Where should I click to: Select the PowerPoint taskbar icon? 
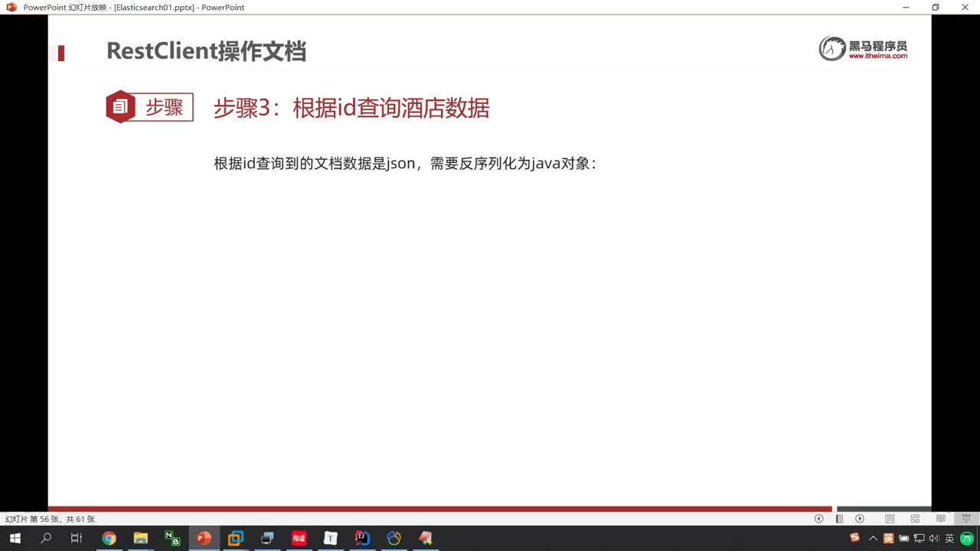tap(204, 538)
